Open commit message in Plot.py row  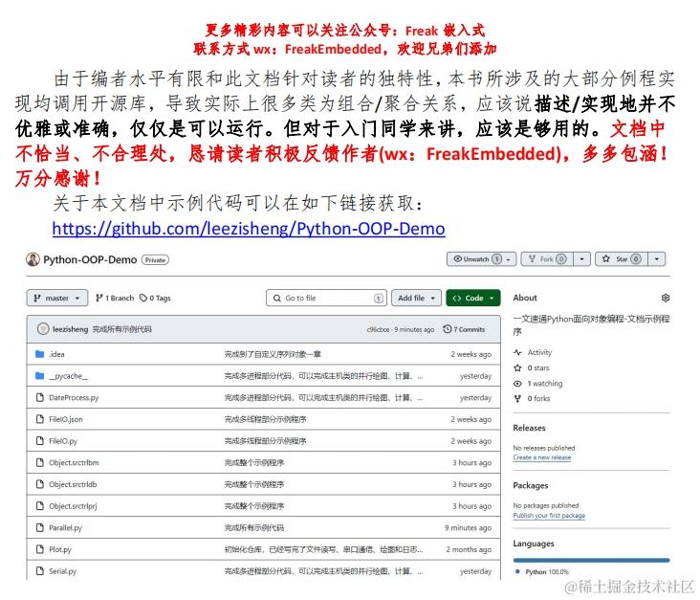pos(323,549)
